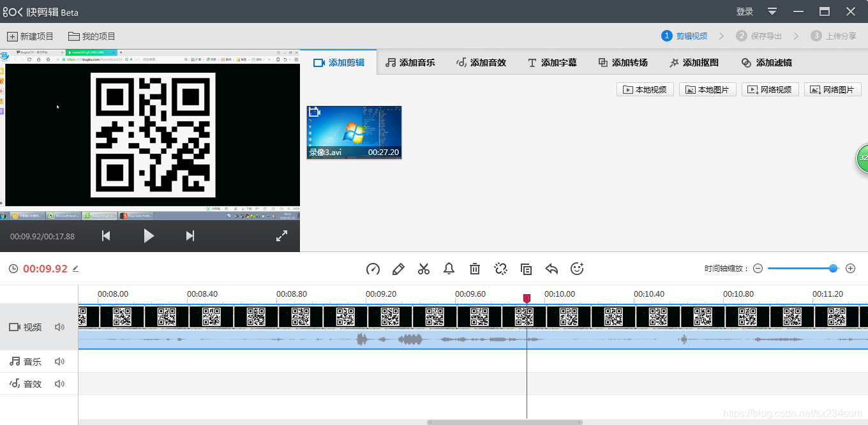Click the 00:08.40 mark on timeline ruler
Viewport: 868px width, 425px height.
pyautogui.click(x=202, y=294)
